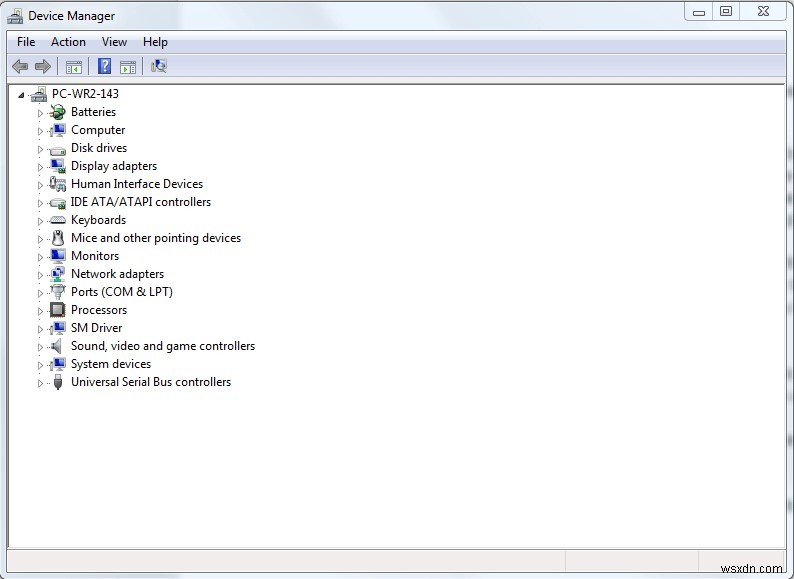Screen dimensions: 794x579
Task: Click the Show/Hide Action Pane toolbar icon
Action: tap(128, 66)
